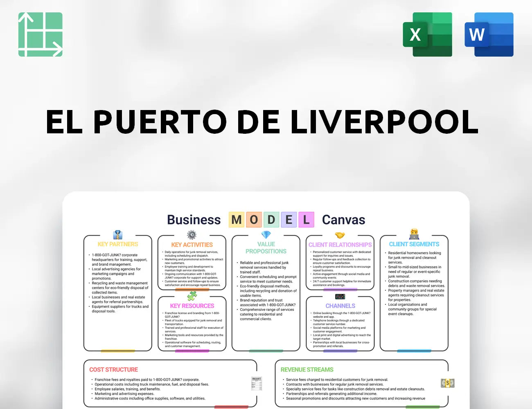Click the COST STRUCTURE heading
Viewport: 532px width, 409px height.
click(x=114, y=370)
